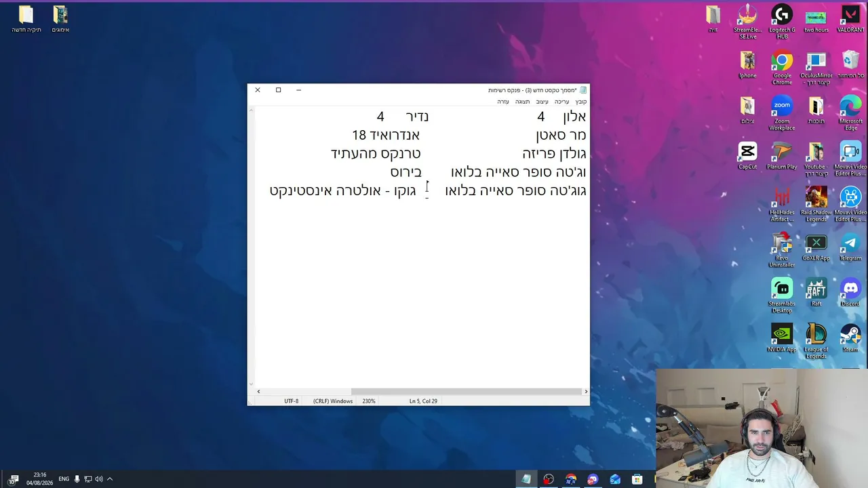
Task: Select the תיקיה חדשה folder on desktop
Action: pos(26,19)
